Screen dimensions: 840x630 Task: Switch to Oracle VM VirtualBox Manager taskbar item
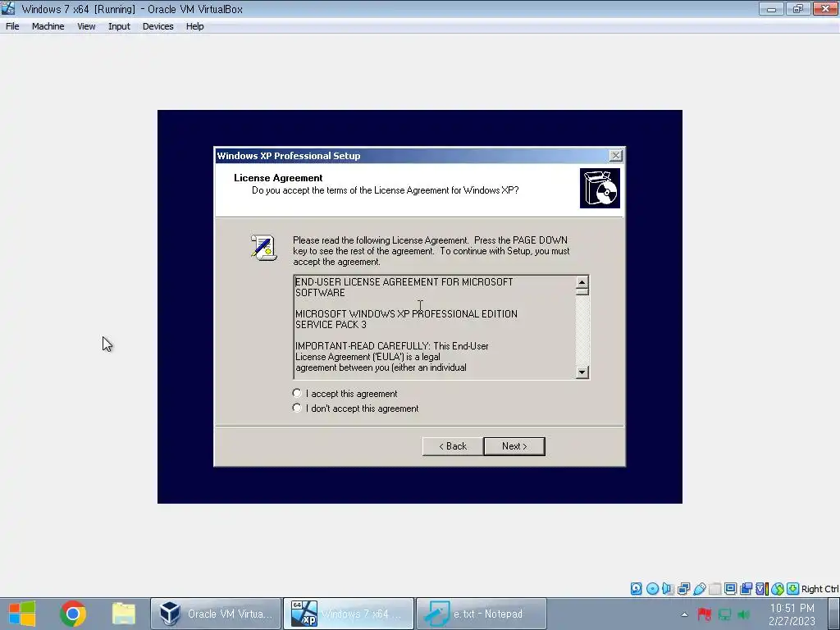(x=216, y=614)
